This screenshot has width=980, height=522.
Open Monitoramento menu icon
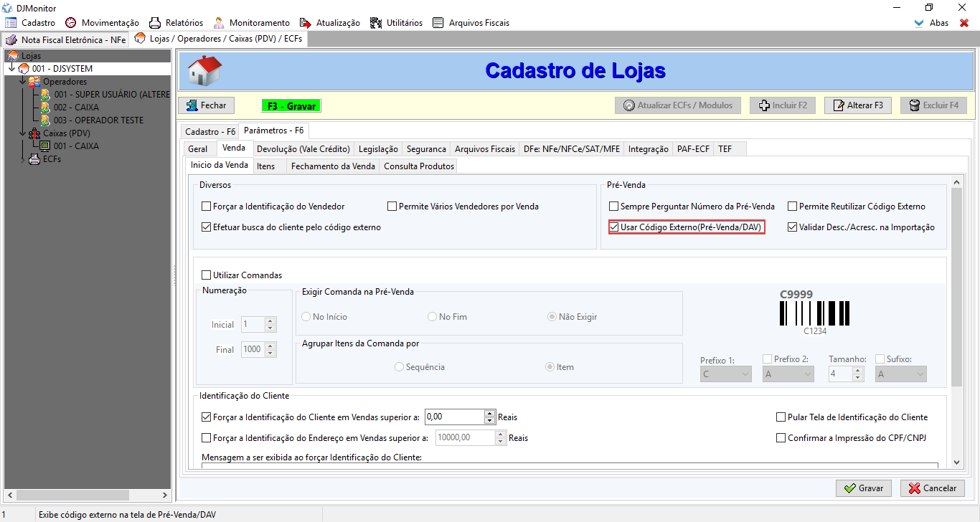tap(219, 23)
